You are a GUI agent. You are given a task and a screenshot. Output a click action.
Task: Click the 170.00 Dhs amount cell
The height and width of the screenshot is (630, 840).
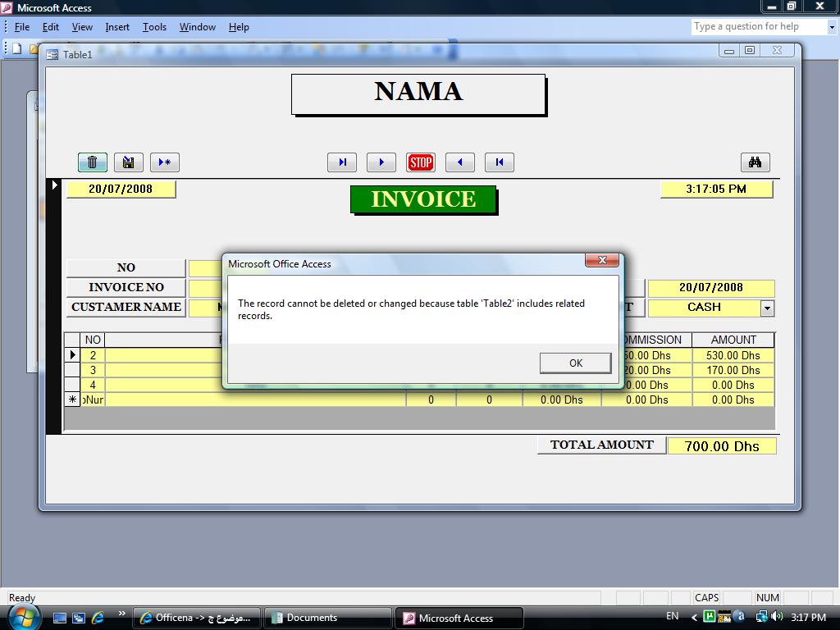(733, 370)
